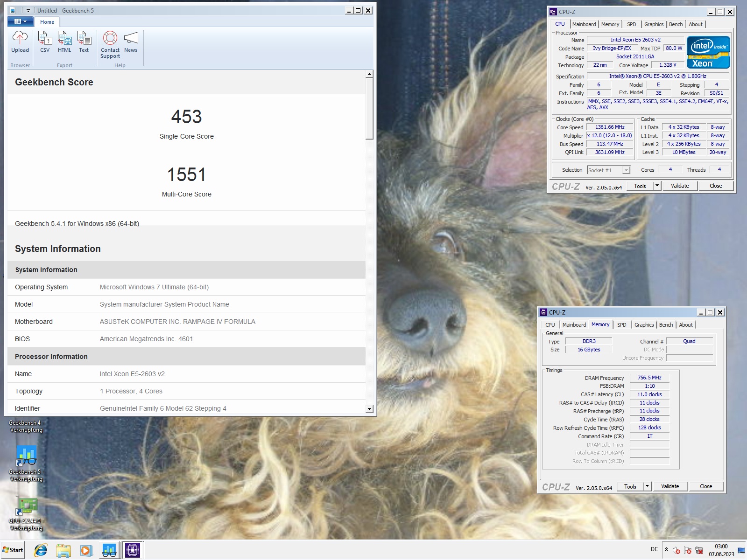Click the Single-Core Score 453
Screen dimensions: 747x560
[187, 117]
